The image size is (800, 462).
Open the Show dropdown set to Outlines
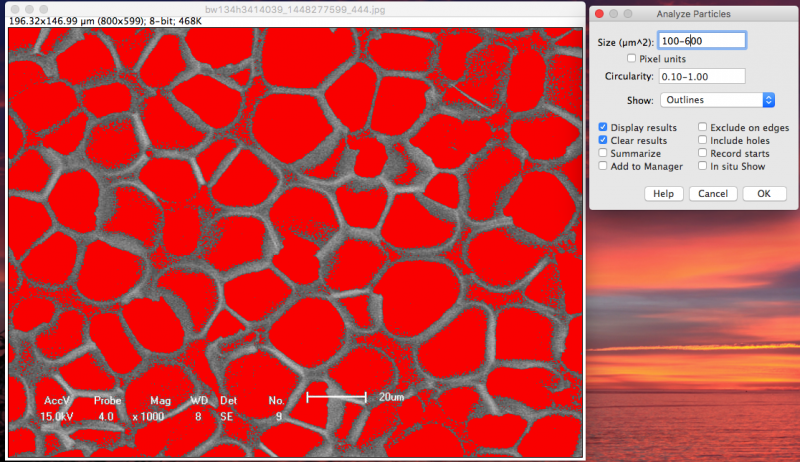click(717, 100)
